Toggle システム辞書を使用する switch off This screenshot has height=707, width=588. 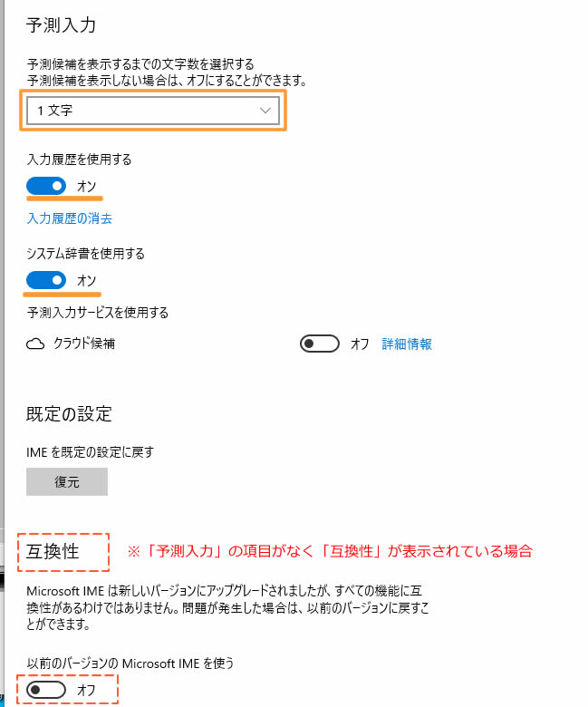pyautogui.click(x=46, y=280)
